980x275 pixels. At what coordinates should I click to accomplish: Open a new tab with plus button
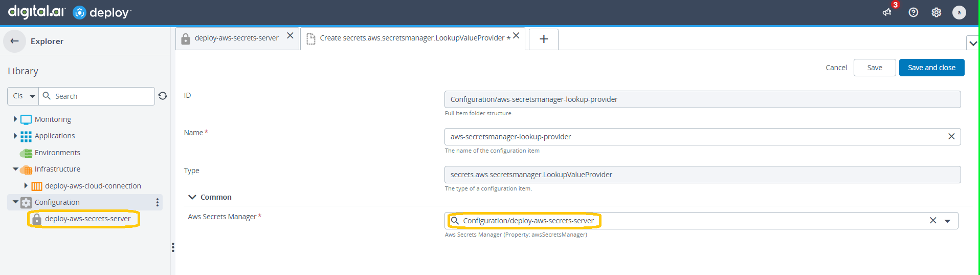tap(543, 39)
